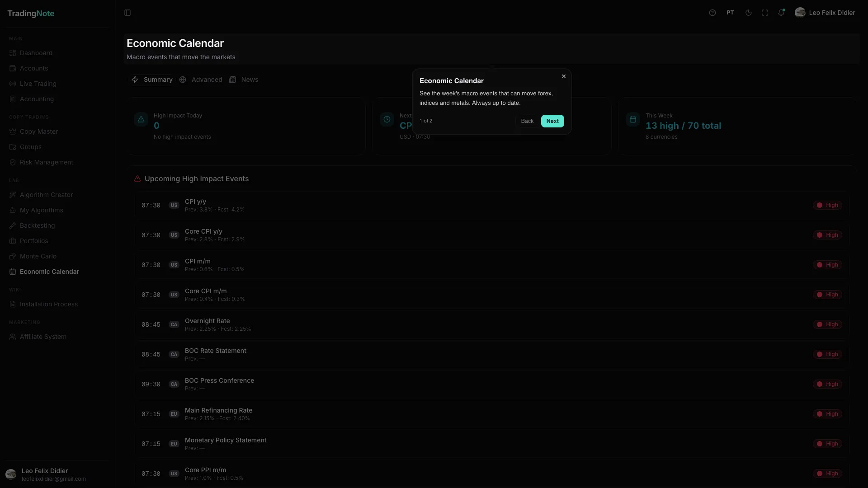The width and height of the screenshot is (868, 488).
Task: Click the Monte Carlo dice icon
Action: click(x=13, y=256)
